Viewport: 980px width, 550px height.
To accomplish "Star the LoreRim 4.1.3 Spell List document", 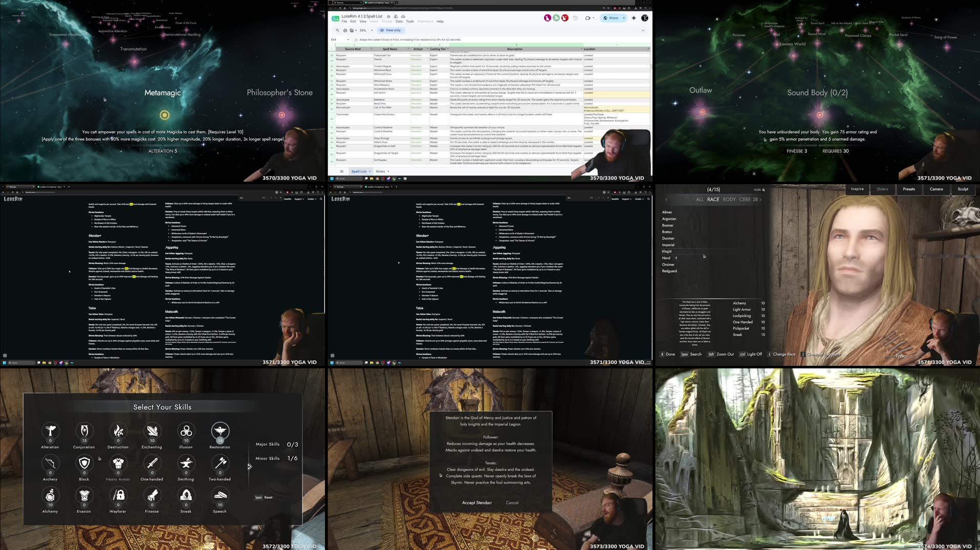I will pyautogui.click(x=388, y=16).
